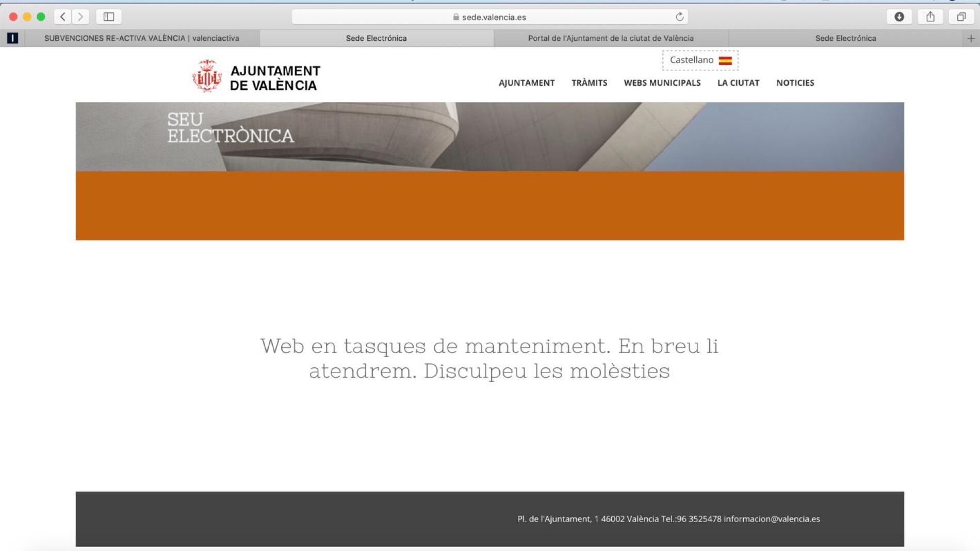Click the Safari back arrow button
Viewport: 980px width, 551px height.
pyautogui.click(x=63, y=17)
